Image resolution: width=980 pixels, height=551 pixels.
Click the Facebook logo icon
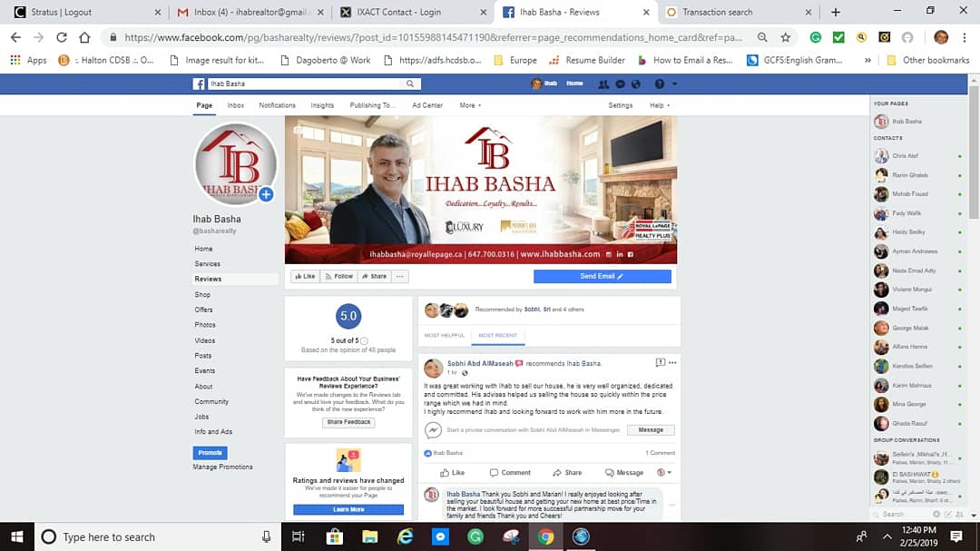(x=199, y=84)
